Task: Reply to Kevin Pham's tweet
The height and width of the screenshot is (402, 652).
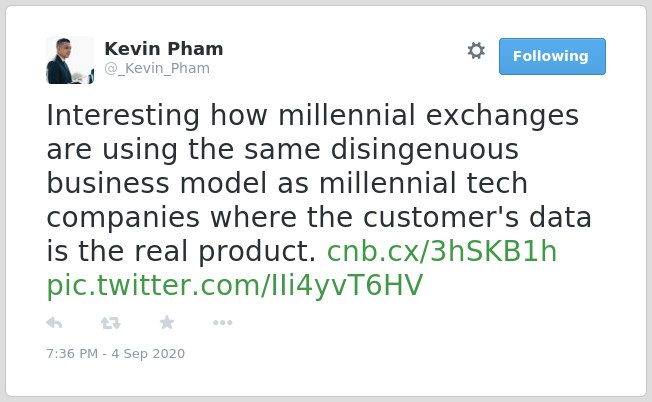Action: click(54, 323)
